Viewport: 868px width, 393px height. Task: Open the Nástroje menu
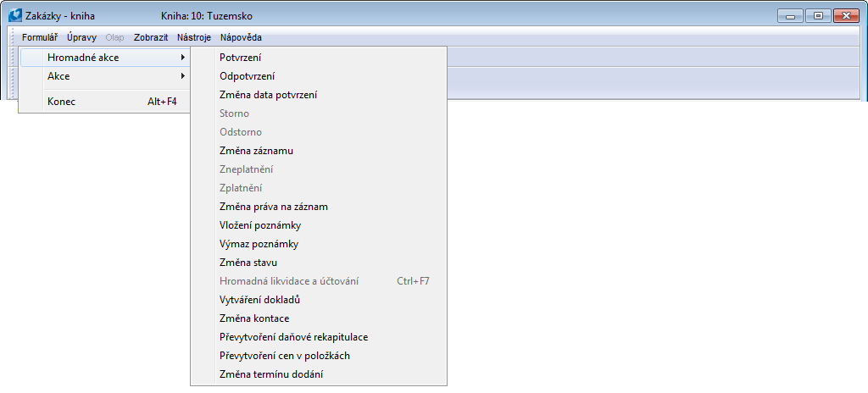click(193, 37)
